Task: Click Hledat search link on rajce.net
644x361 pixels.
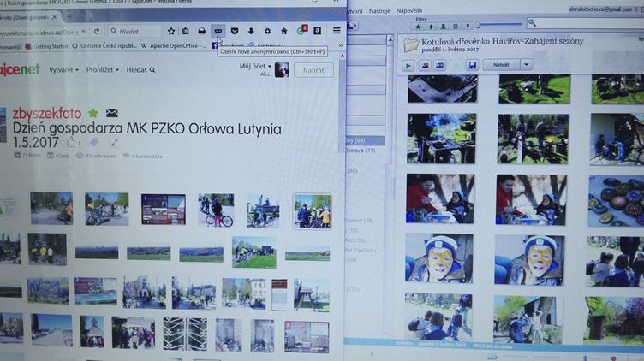Action: [x=140, y=70]
